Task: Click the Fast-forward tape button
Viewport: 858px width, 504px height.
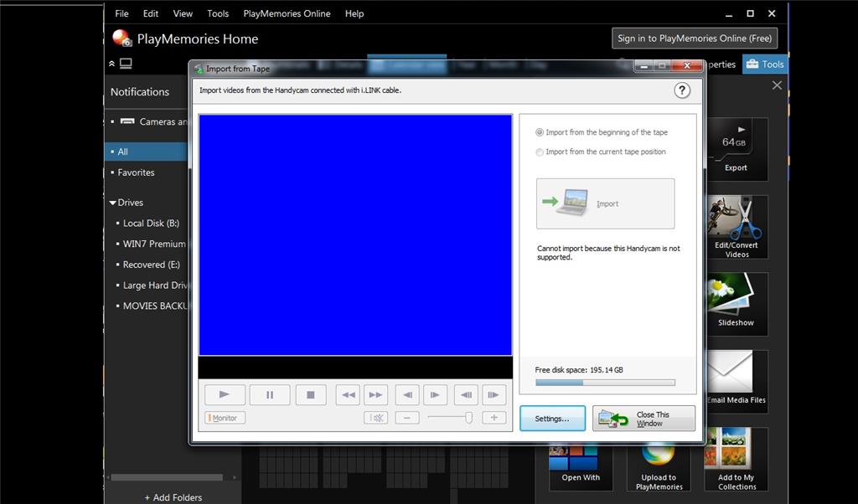Action: pyautogui.click(x=375, y=394)
